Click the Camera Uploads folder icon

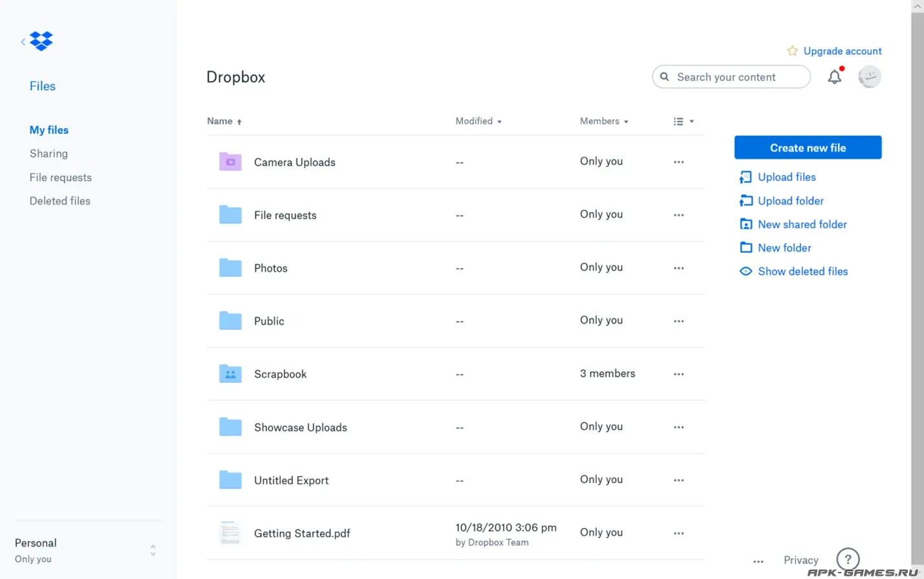click(x=230, y=161)
